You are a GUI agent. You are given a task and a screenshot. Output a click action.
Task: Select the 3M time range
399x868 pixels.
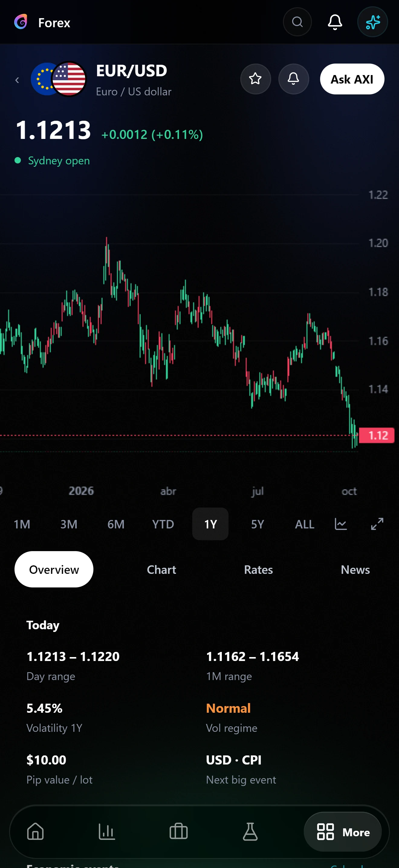(69, 524)
